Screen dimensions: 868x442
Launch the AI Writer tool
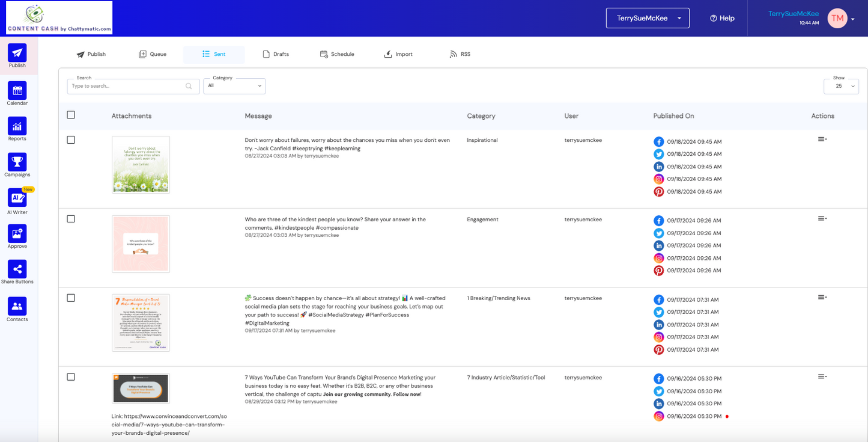17,198
